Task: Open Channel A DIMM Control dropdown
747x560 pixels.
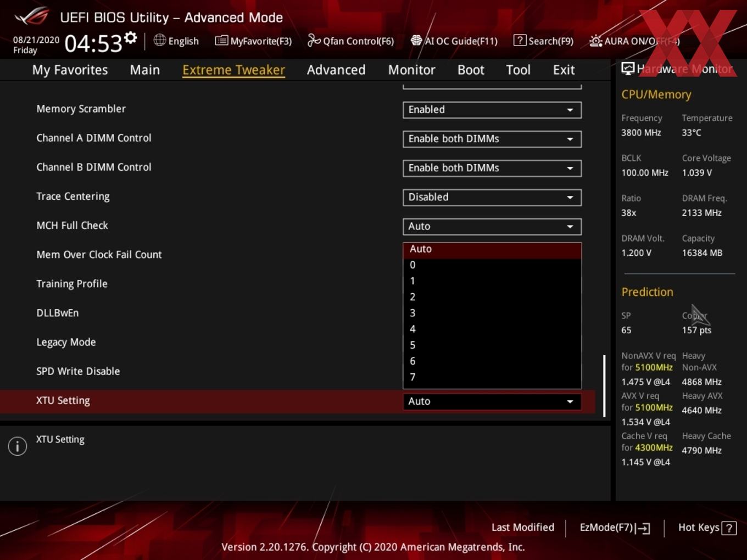Action: pyautogui.click(x=492, y=139)
